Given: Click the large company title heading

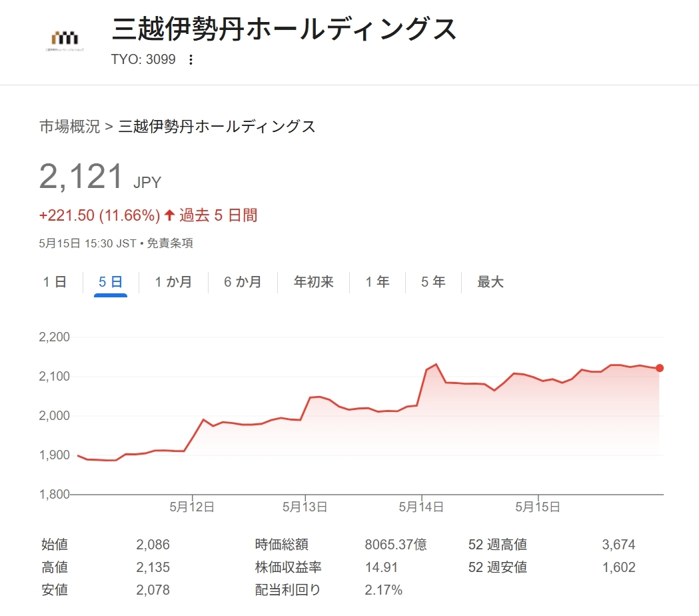Looking at the screenshot, I should click(x=284, y=29).
